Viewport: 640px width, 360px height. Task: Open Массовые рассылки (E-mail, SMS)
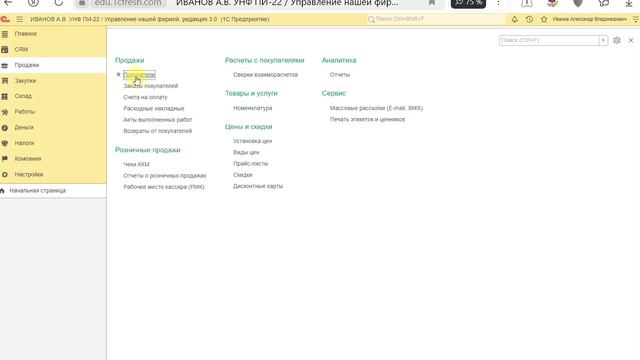pos(376,108)
